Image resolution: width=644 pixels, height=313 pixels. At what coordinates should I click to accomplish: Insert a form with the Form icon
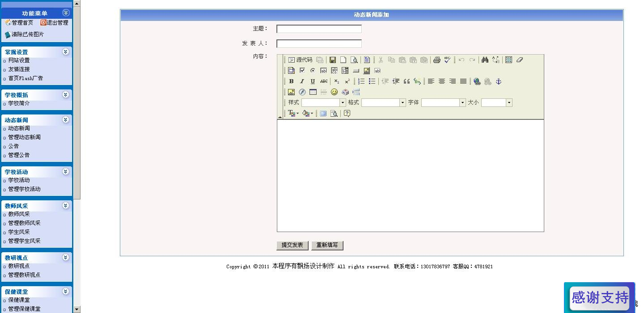291,71
